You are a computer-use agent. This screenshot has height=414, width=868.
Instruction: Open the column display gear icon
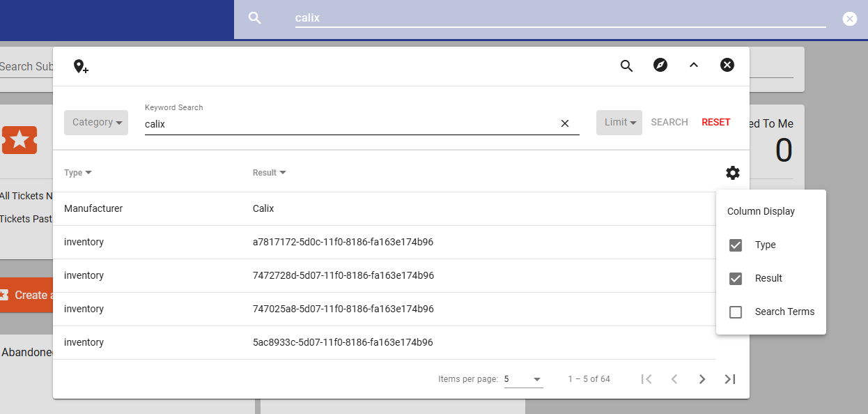pyautogui.click(x=733, y=173)
